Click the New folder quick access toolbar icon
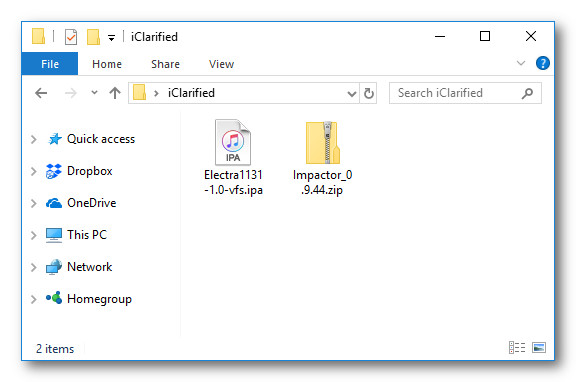This screenshot has width=576, height=382. [x=93, y=37]
